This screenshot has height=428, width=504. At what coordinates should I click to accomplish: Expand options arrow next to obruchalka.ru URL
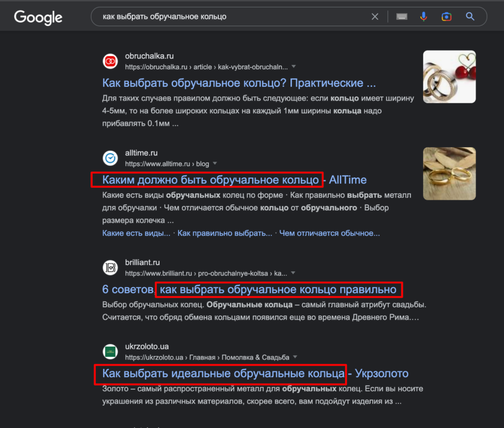coord(294,66)
